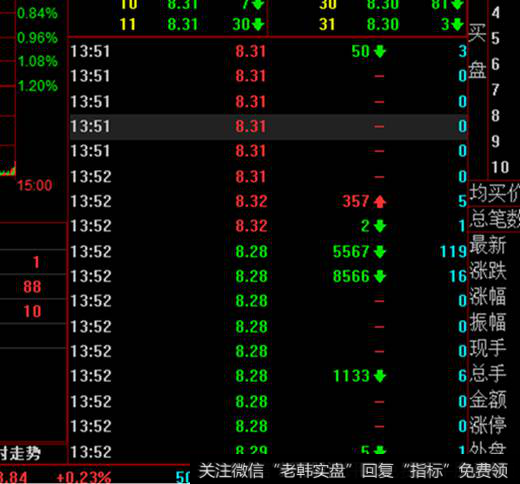Select buy level 5 in the order book

(495, 39)
